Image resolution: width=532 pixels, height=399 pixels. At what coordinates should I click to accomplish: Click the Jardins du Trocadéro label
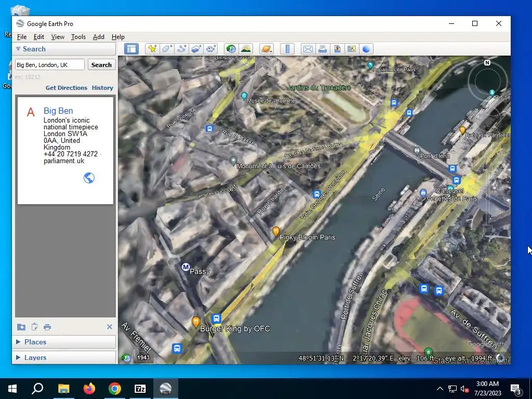[x=319, y=87]
